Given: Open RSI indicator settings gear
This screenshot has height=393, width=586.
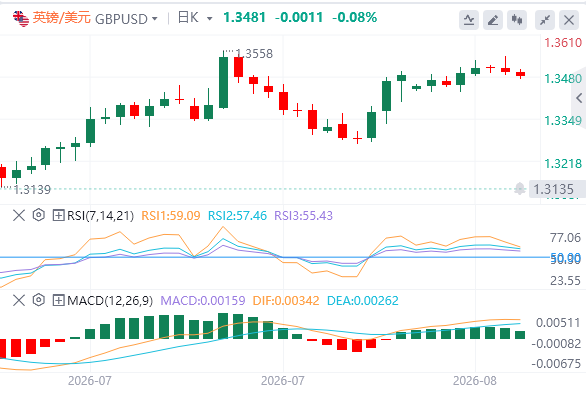Looking at the screenshot, I should tap(38, 215).
